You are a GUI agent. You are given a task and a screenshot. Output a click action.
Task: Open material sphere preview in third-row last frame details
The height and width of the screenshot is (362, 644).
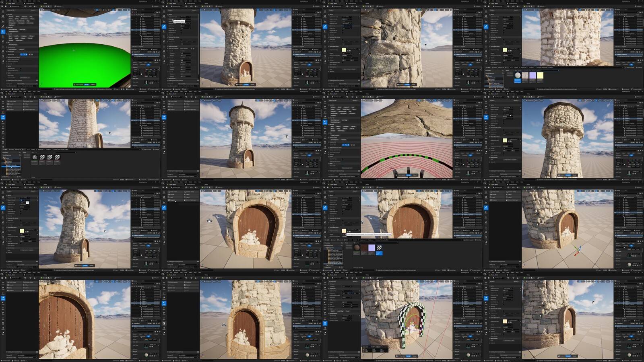click(x=630, y=264)
